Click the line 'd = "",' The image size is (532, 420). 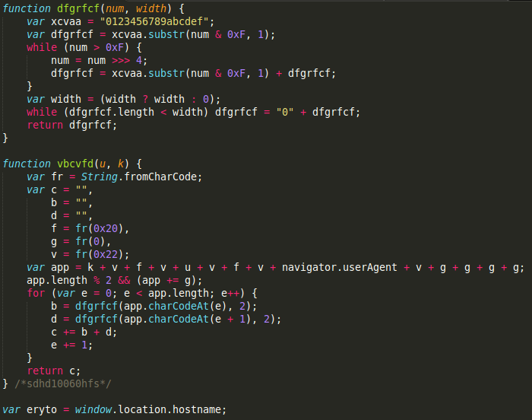pyautogui.click(x=71, y=215)
